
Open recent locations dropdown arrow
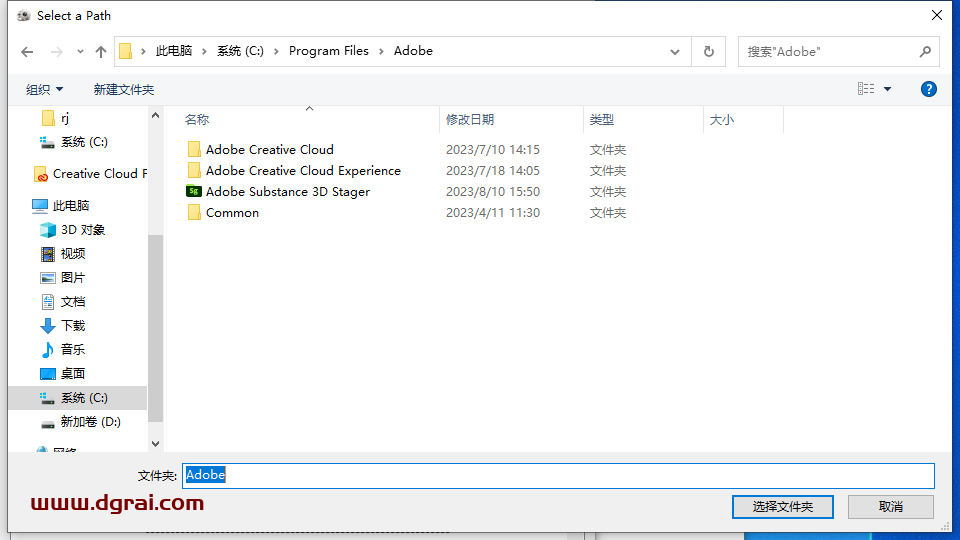point(80,52)
